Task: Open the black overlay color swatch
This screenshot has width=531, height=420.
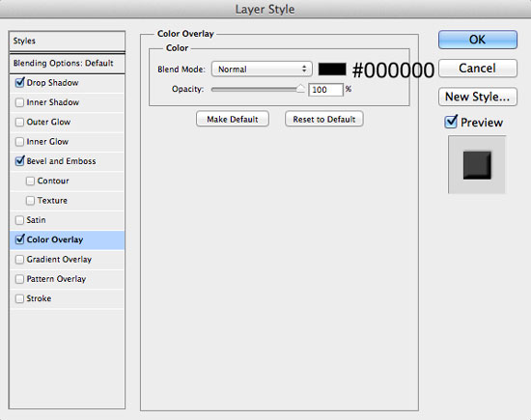Action: click(332, 70)
